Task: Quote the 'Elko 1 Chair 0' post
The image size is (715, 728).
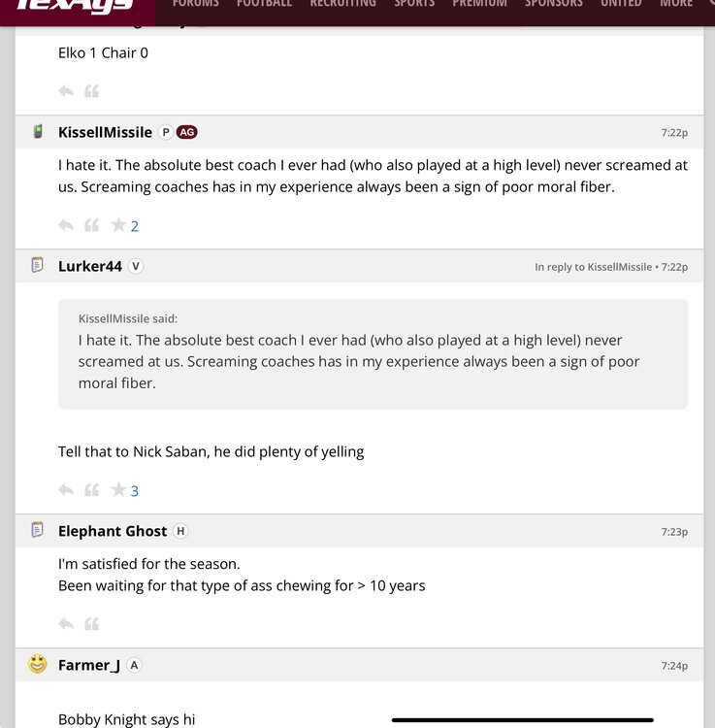Action: click(x=91, y=91)
